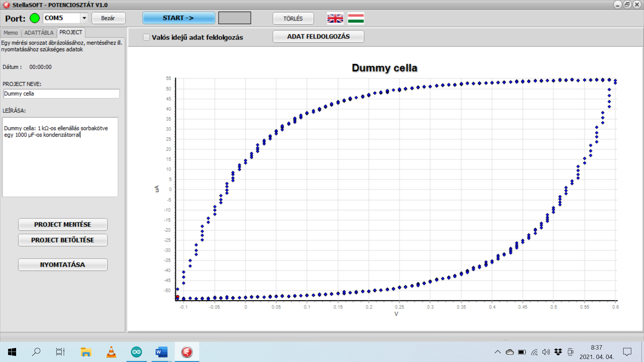
Task: Open File Explorer from the taskbar
Action: (x=86, y=352)
